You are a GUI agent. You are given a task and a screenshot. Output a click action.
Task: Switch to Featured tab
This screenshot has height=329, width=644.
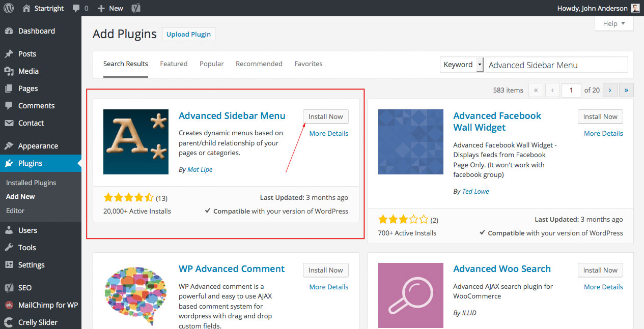174,64
